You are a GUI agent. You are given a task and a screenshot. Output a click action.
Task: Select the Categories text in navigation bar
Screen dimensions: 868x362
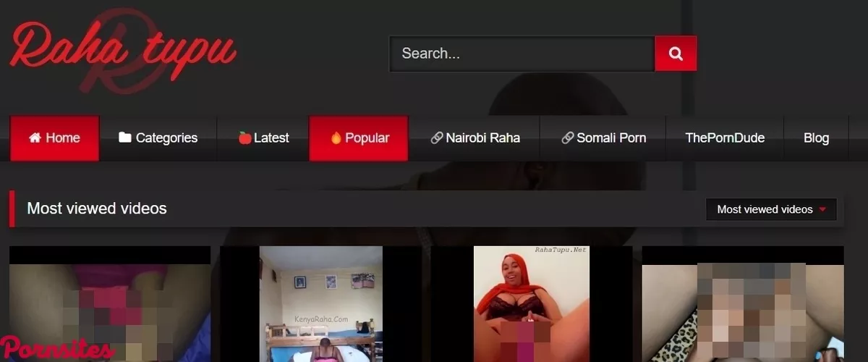(166, 138)
